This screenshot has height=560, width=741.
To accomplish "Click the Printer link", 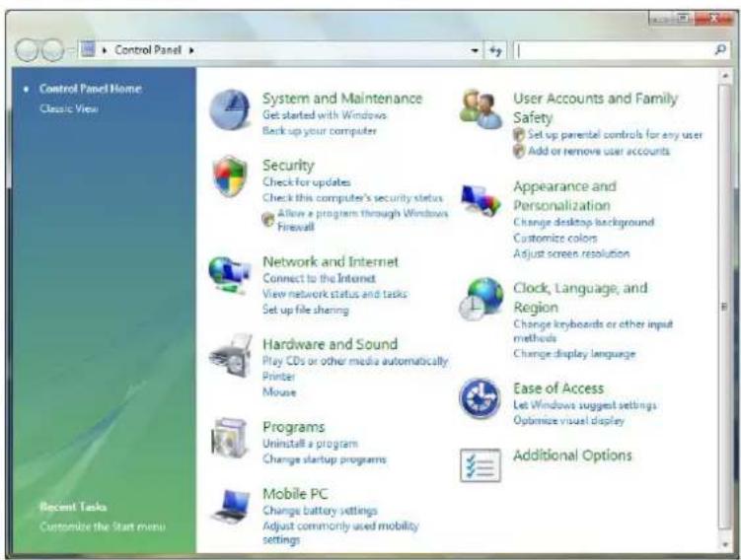I will (279, 377).
